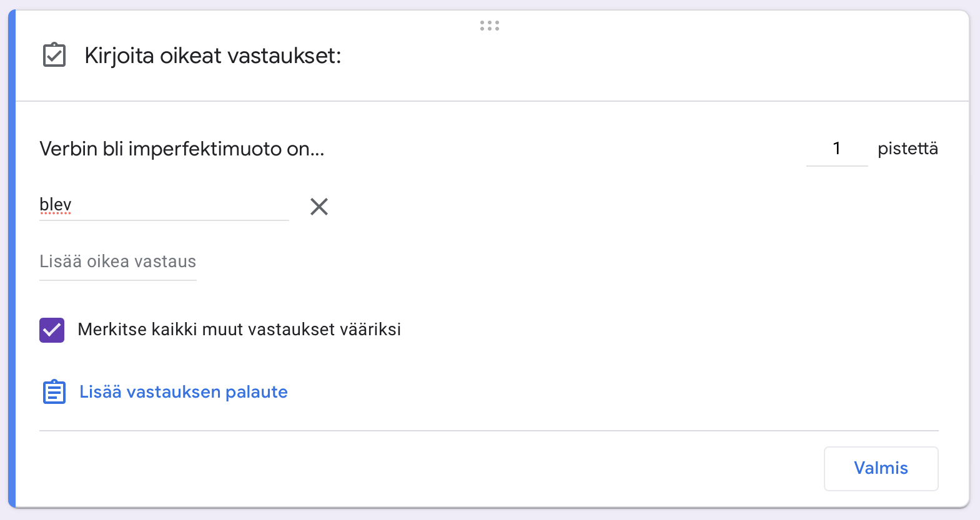Click the 'pistettä' label beside points
The image size is (980, 520).
(x=908, y=149)
